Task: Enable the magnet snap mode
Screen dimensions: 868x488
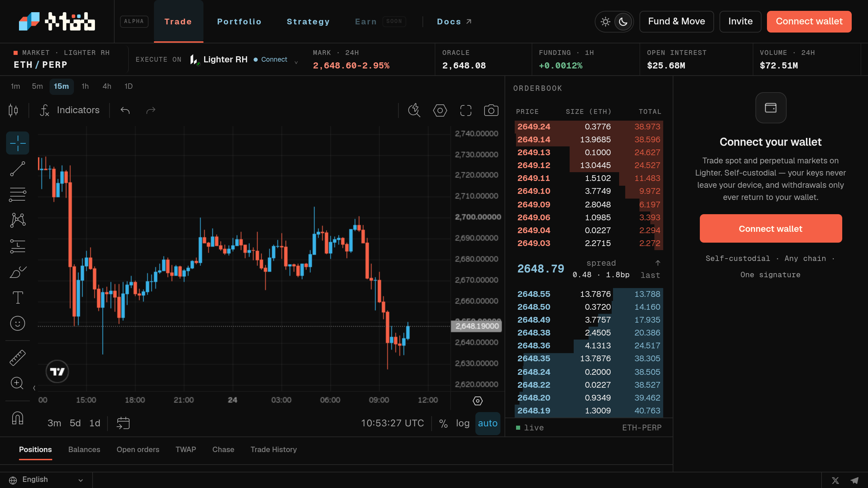Action: [18, 418]
